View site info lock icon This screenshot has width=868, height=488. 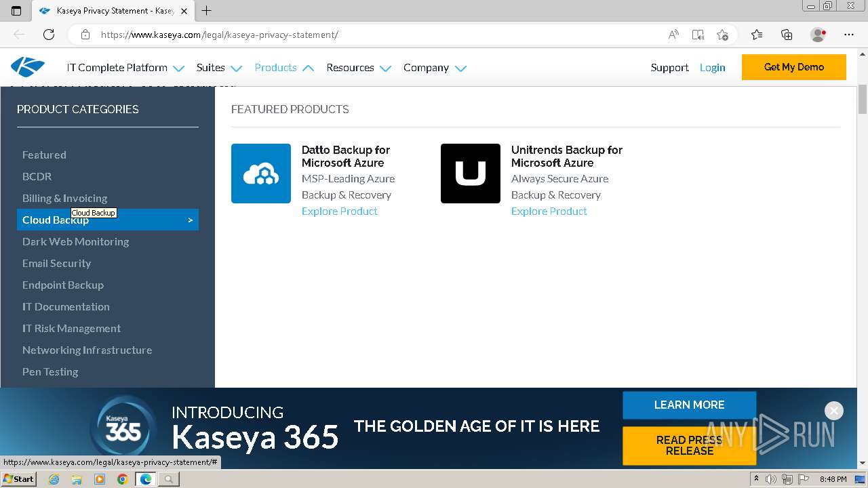[x=85, y=35]
